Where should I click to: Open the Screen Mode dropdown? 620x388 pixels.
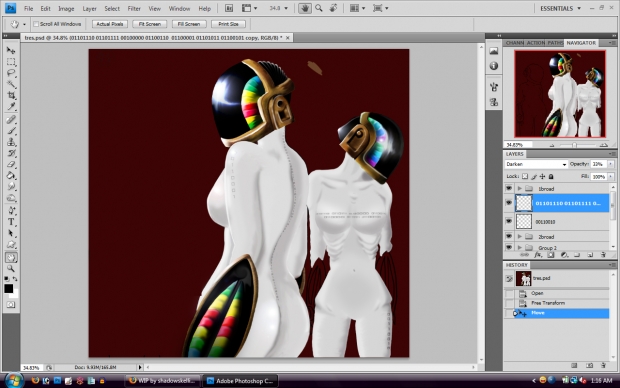coord(380,8)
